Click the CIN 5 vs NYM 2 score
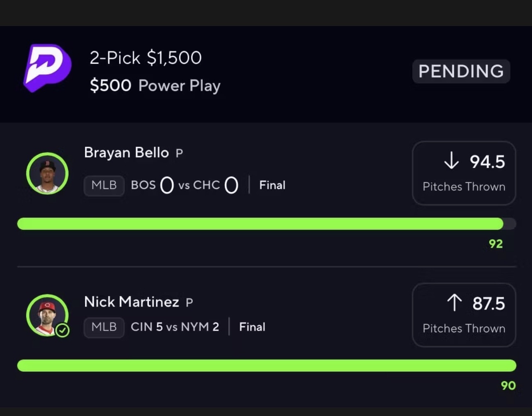This screenshot has height=416, width=532. click(x=175, y=327)
